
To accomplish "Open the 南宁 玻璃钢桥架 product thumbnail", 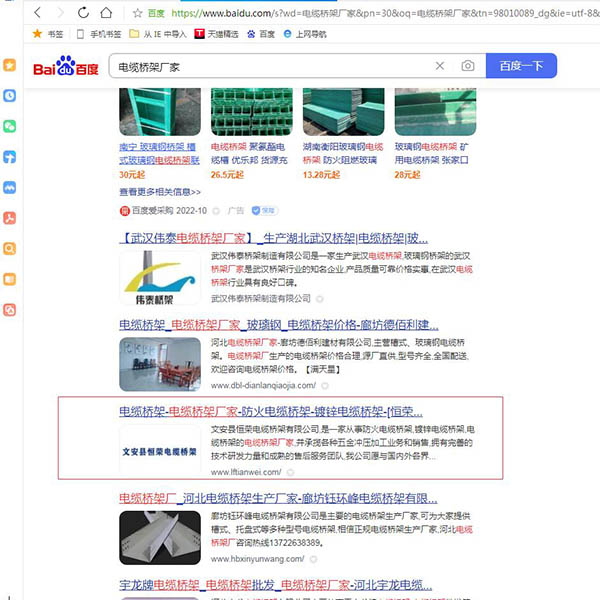I will pyautogui.click(x=160, y=112).
